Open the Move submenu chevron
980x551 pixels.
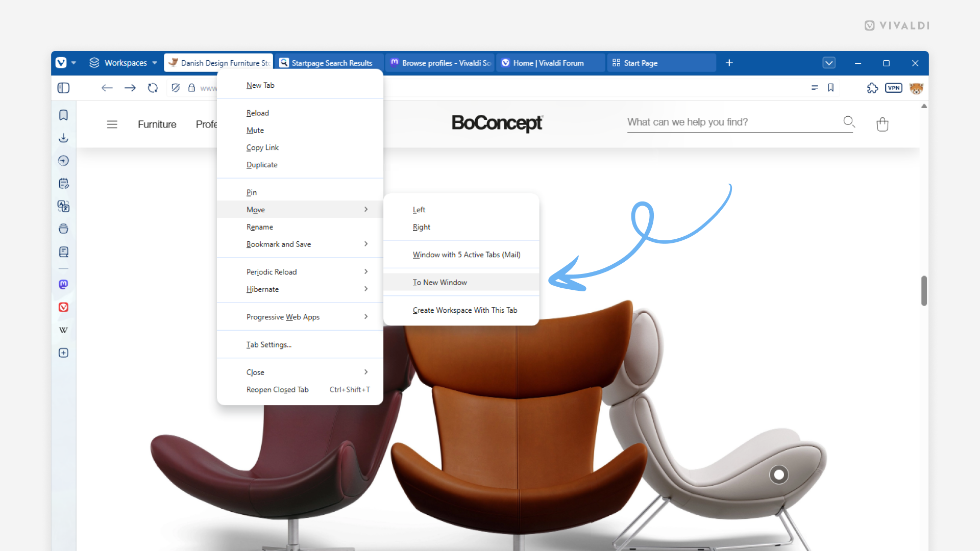pyautogui.click(x=365, y=209)
